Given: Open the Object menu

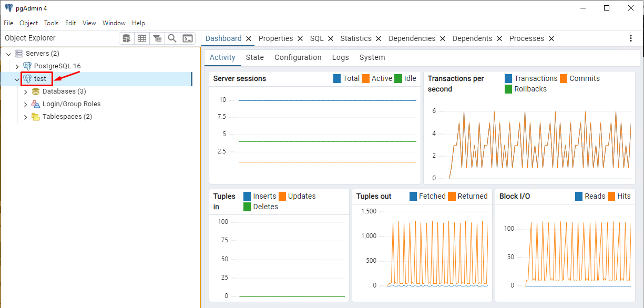Looking at the screenshot, I should click(29, 23).
